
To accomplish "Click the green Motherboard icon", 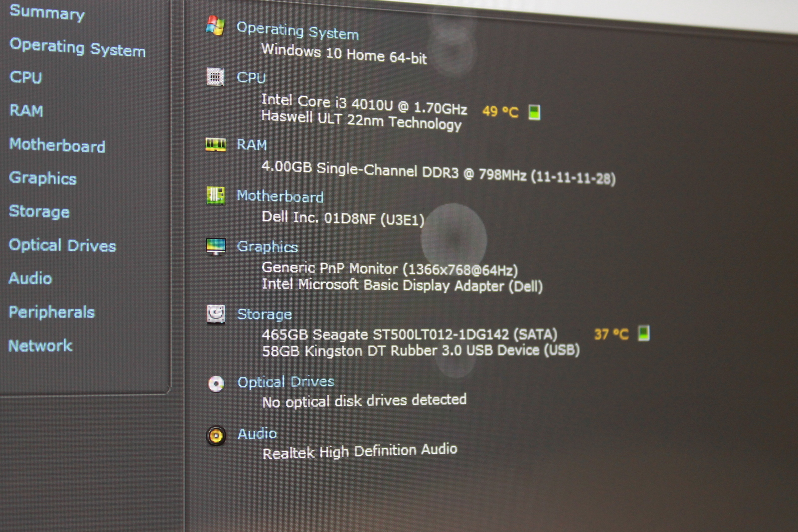I will click(x=215, y=195).
